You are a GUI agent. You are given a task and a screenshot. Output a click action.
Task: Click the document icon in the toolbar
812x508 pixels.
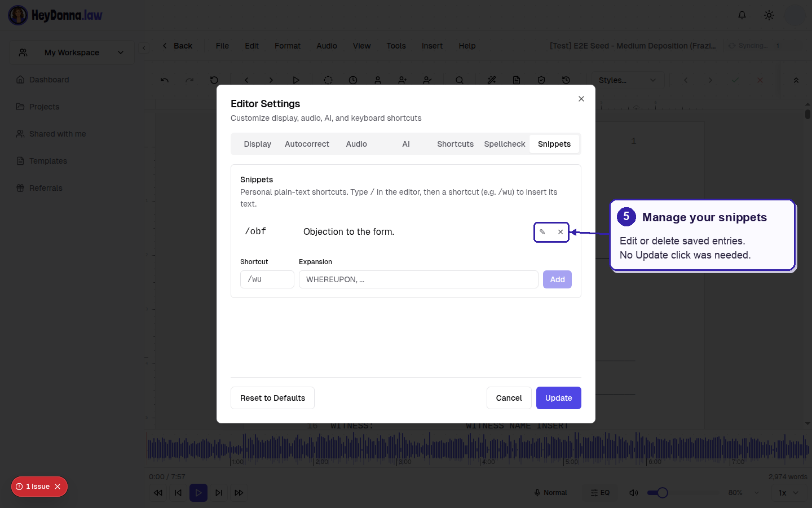pyautogui.click(x=517, y=80)
